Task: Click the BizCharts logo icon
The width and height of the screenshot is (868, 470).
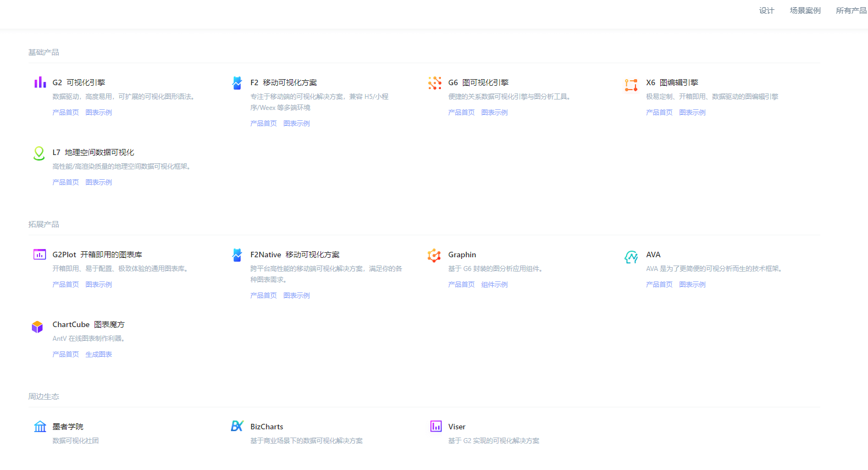Action: 237,426
